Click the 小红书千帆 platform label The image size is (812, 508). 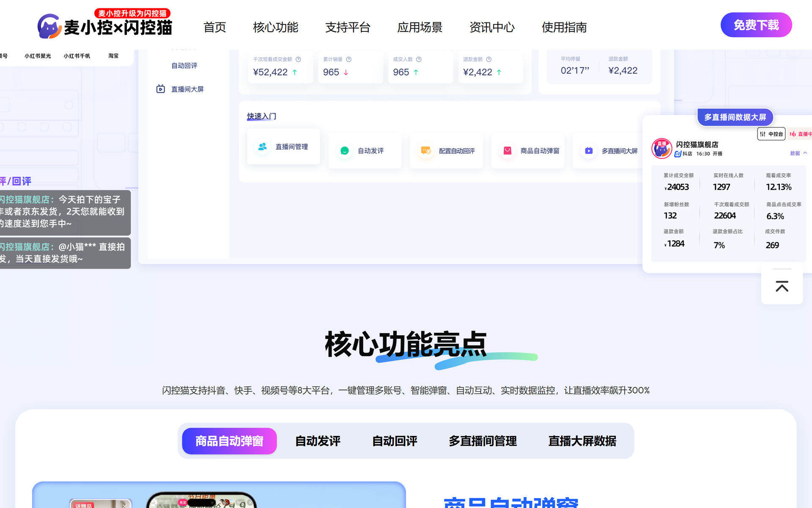pos(77,56)
